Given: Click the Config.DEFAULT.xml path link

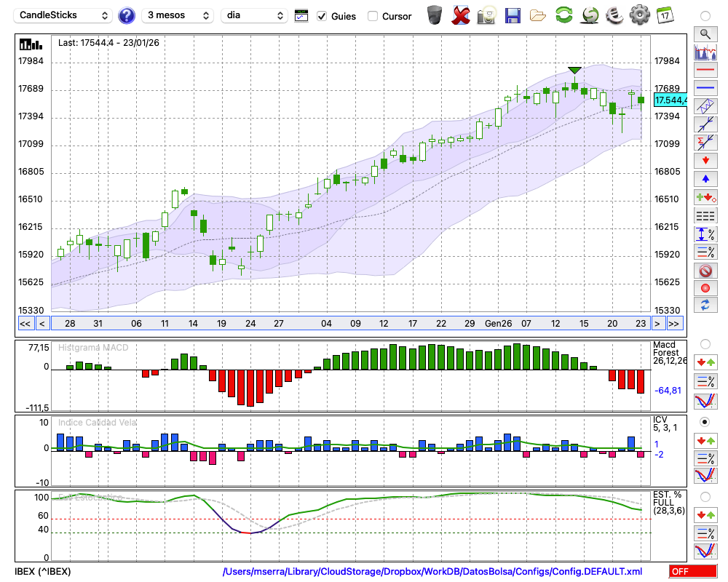Looking at the screenshot, I should point(432,571).
